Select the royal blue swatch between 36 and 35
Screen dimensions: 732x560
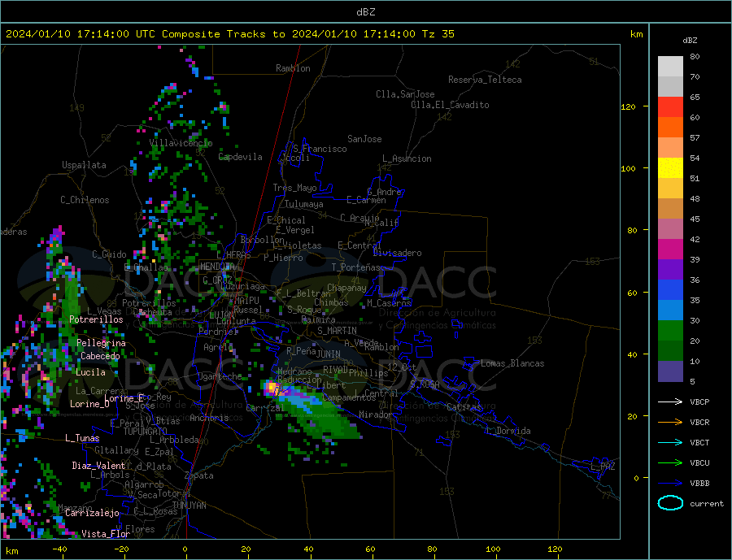click(x=670, y=290)
